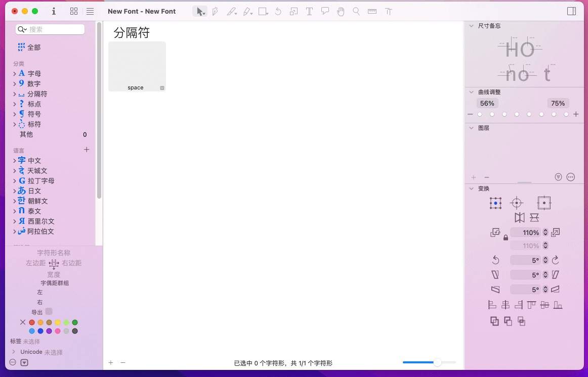Click the flip horizontal mirror icon
The height and width of the screenshot is (377, 588).
coord(519,218)
